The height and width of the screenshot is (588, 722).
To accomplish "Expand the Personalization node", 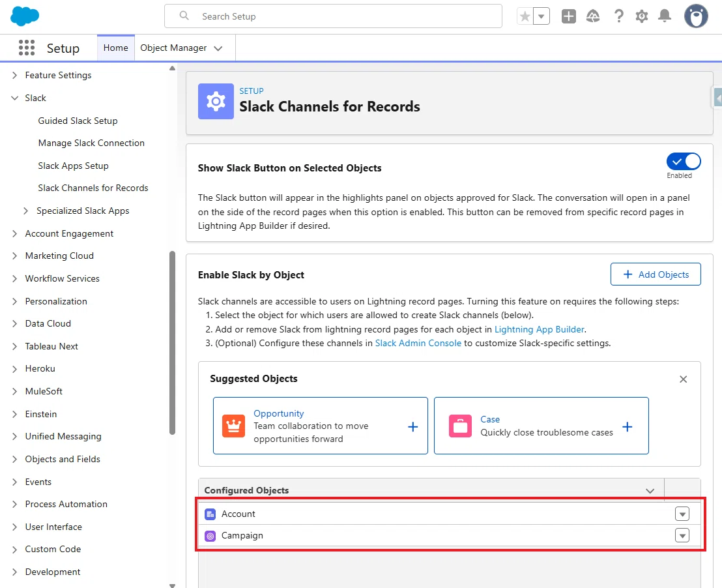I will [15, 301].
